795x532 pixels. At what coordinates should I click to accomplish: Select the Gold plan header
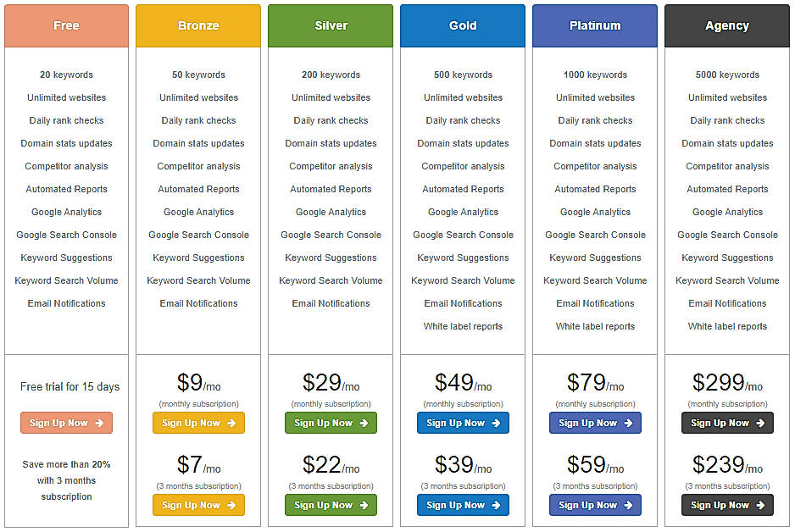(x=463, y=25)
